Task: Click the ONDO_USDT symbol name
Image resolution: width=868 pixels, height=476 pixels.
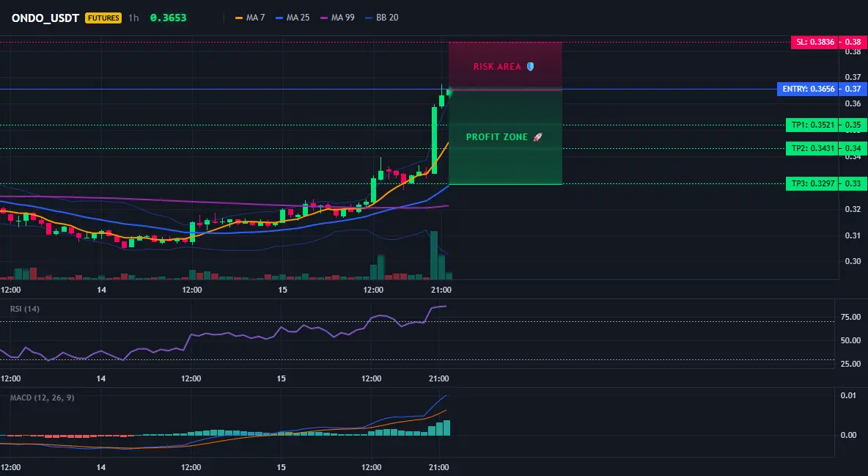Action: click(45, 18)
